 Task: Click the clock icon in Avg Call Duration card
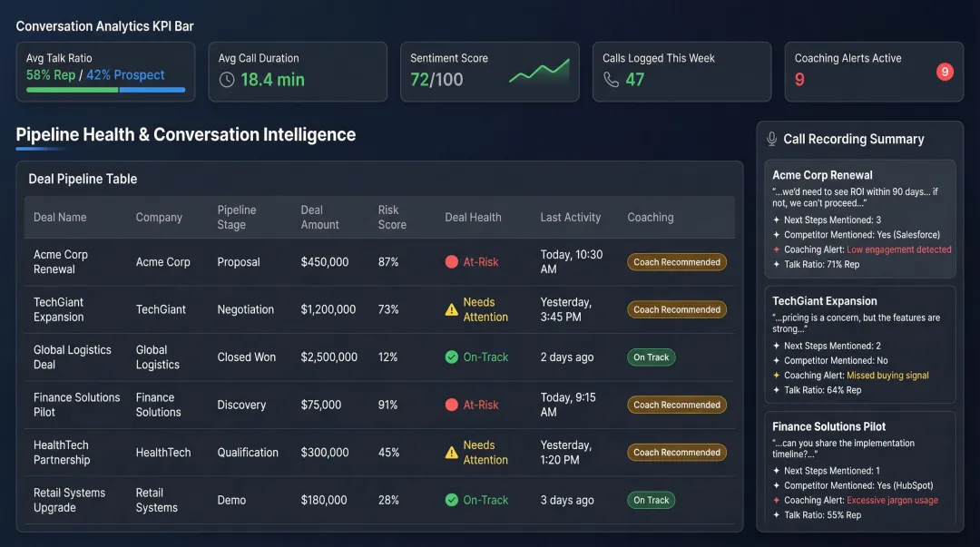click(225, 78)
